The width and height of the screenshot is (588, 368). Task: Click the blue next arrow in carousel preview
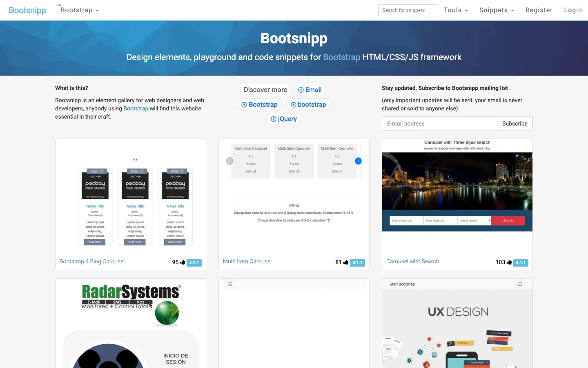point(358,161)
